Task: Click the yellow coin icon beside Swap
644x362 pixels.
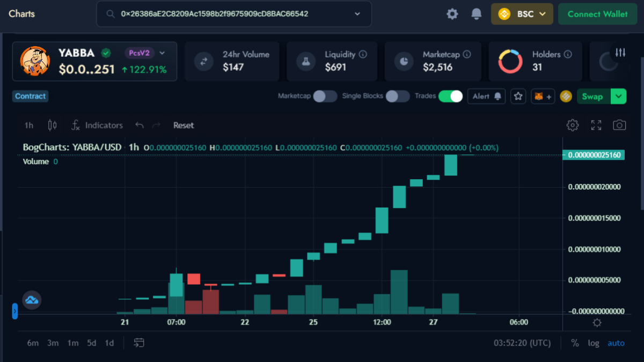Action: [x=566, y=97]
